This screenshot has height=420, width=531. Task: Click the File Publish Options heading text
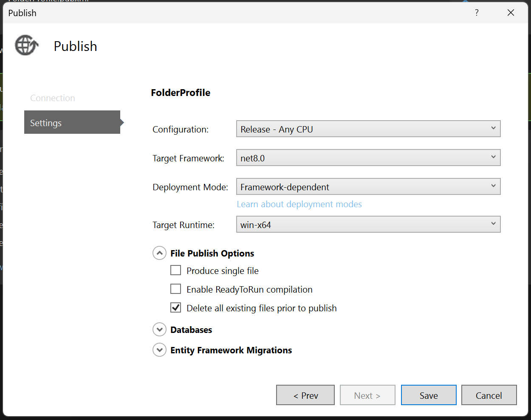click(x=212, y=253)
